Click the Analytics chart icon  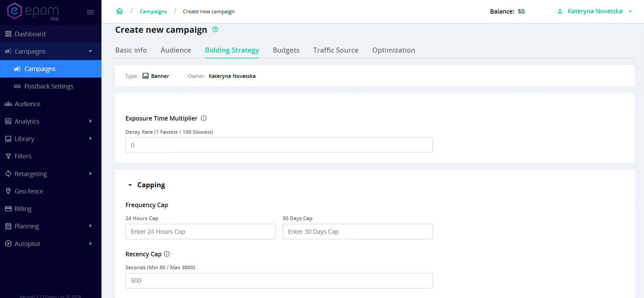8,121
